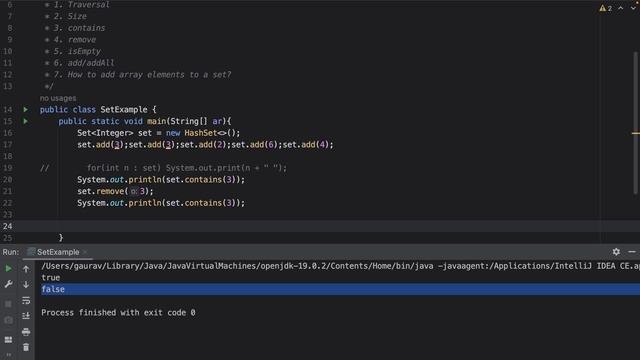Go to previous highlighted problem arrow
This screenshot has width=640, height=360.
(x=621, y=8)
